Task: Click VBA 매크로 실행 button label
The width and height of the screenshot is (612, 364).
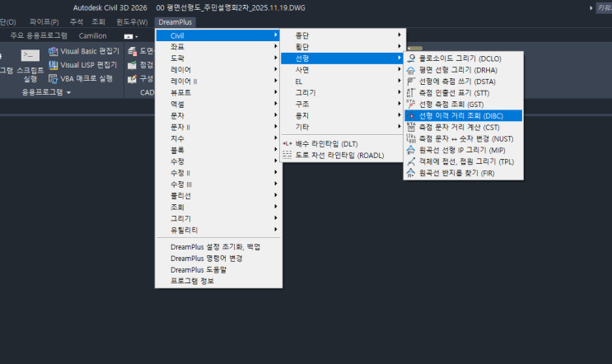Action: (x=86, y=78)
